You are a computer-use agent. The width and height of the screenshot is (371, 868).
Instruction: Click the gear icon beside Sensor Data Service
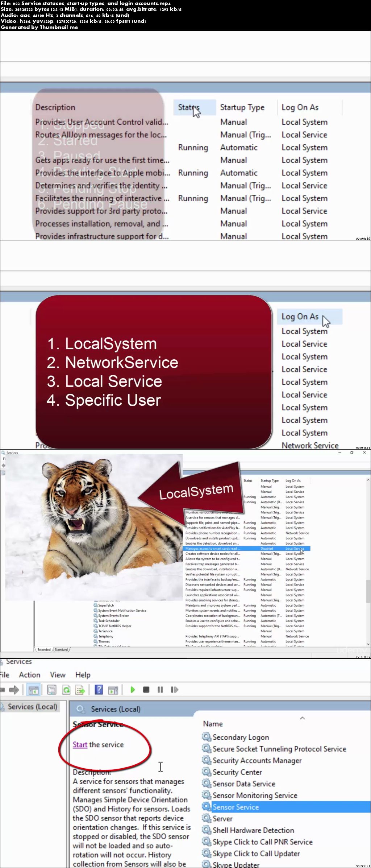[207, 783]
